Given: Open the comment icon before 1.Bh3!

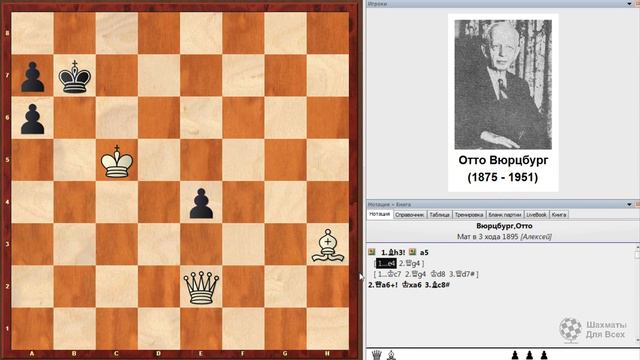Looking at the screenshot, I should (371, 252).
